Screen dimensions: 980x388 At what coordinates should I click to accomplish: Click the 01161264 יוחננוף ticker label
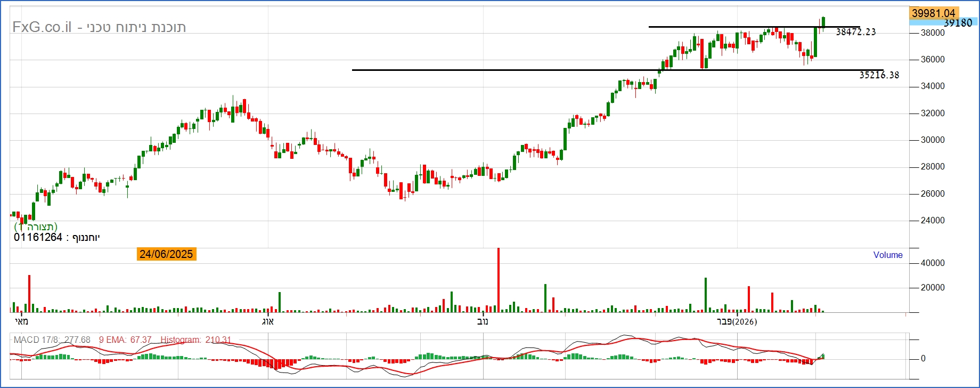57,237
